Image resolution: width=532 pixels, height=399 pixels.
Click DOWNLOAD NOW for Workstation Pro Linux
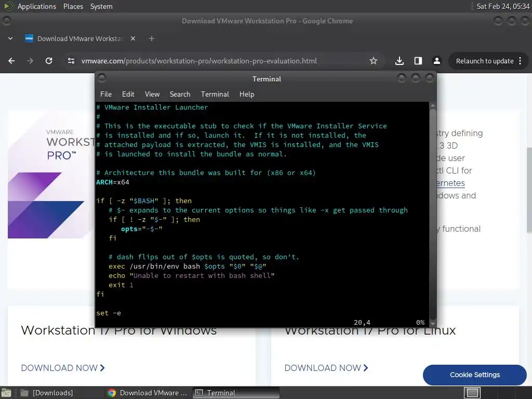[326, 368]
